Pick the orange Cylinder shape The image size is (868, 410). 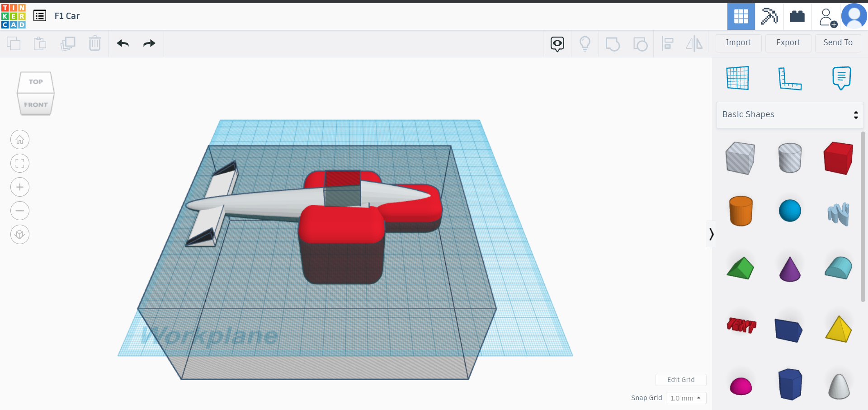tap(741, 211)
